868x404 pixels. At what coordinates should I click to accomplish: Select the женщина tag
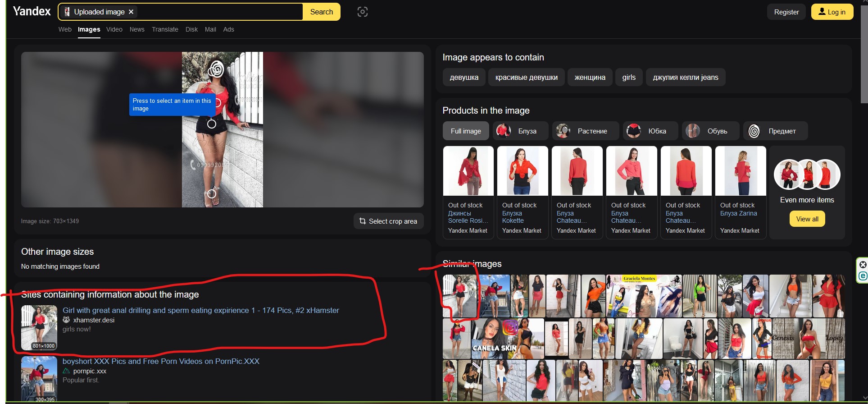coord(590,77)
